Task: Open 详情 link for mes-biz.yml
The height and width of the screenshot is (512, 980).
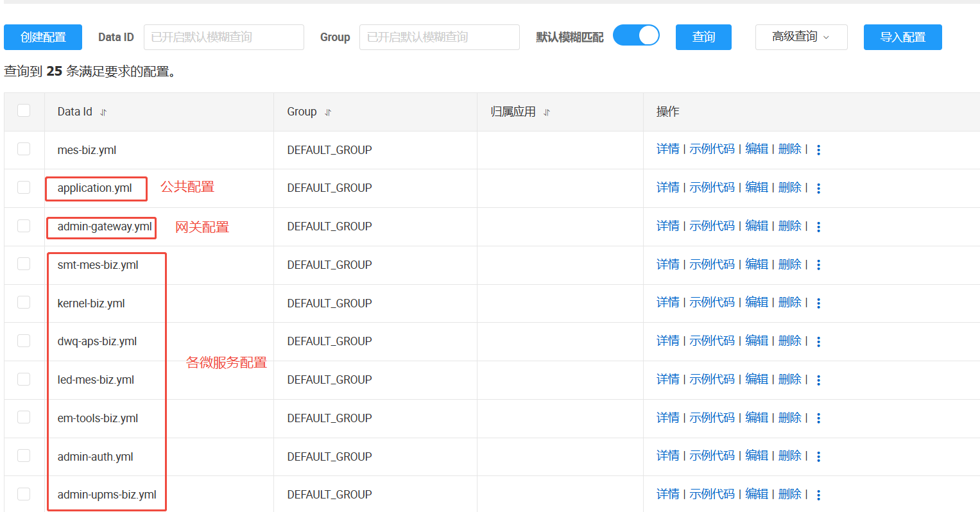Action: pos(668,149)
